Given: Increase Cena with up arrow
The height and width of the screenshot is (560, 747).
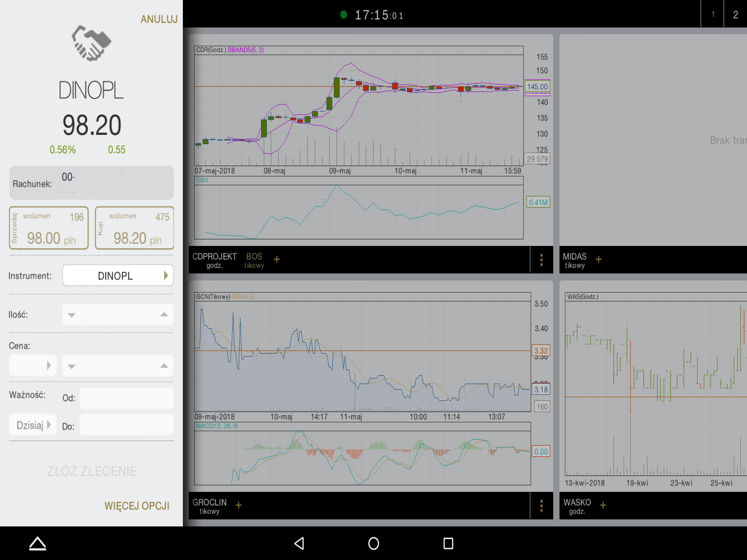Looking at the screenshot, I should 164,366.
